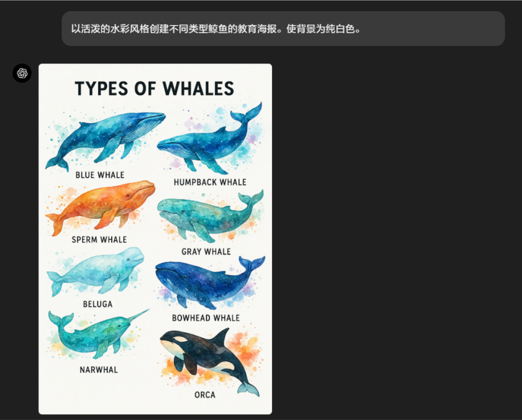Click the BOWHEAD WHALE label
This screenshot has height=420, width=522.
[206, 318]
